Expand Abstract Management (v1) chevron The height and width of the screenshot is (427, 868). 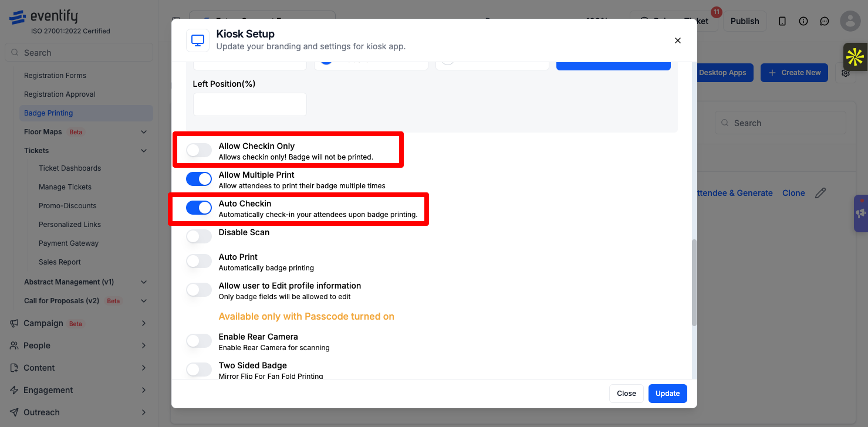coord(144,282)
